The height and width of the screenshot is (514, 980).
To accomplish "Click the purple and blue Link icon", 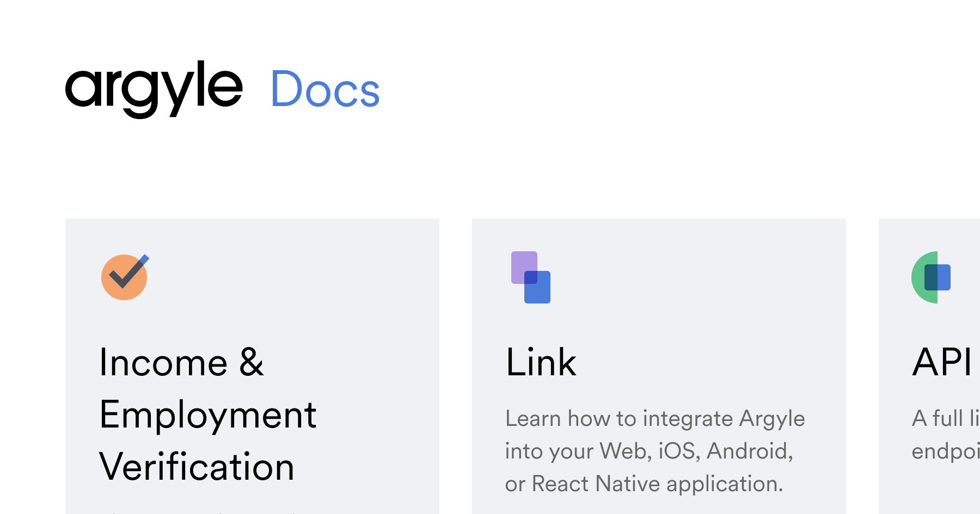I will [x=531, y=277].
